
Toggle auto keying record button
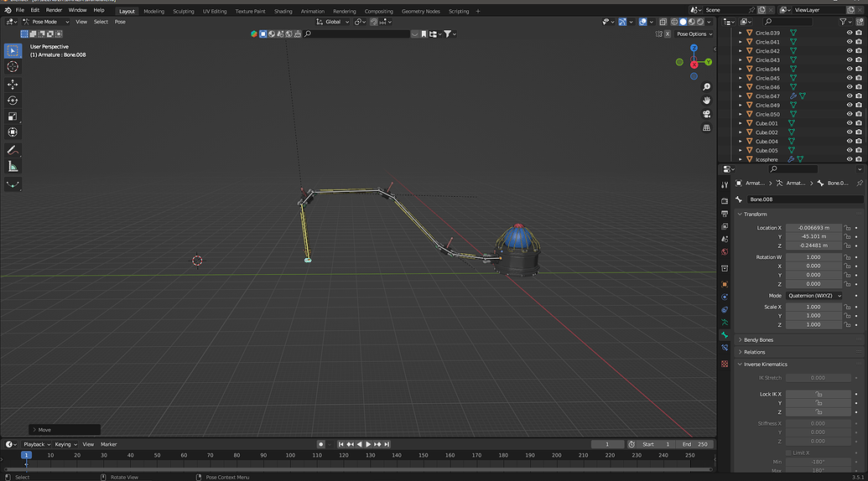click(320, 444)
